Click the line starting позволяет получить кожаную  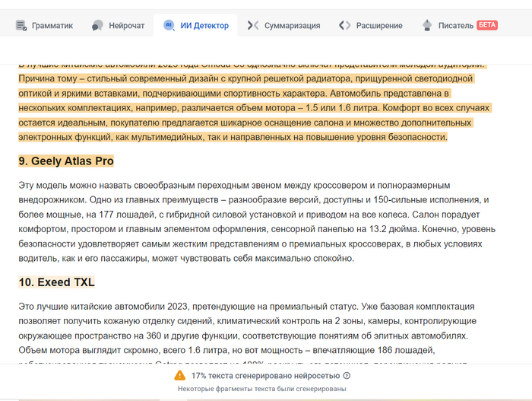247,321
